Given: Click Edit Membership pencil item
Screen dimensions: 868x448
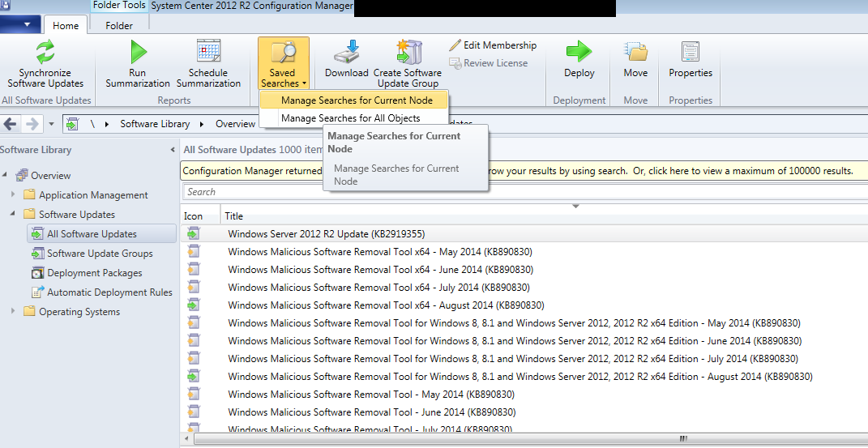Looking at the screenshot, I should 493,45.
